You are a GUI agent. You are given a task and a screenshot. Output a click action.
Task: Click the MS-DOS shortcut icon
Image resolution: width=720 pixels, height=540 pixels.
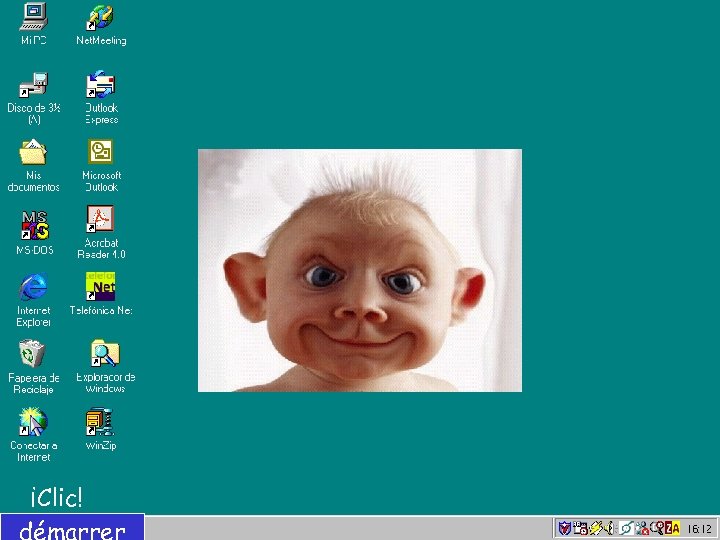[34, 221]
